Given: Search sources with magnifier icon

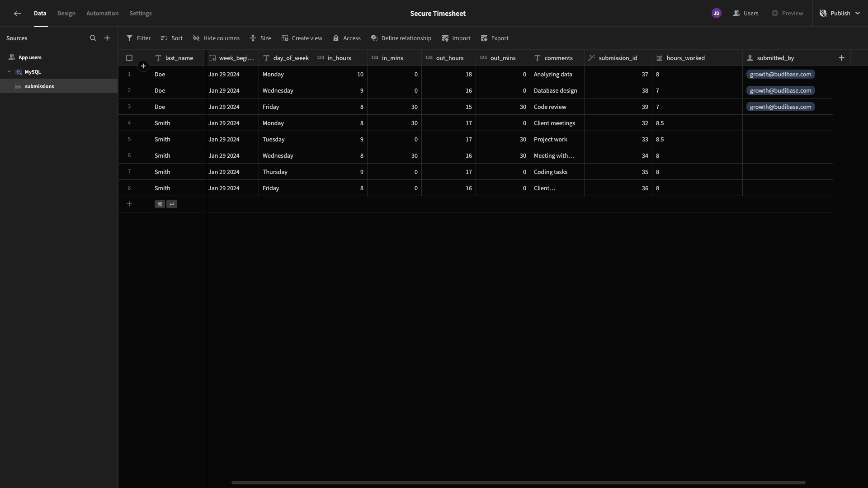Looking at the screenshot, I should 93,38.
